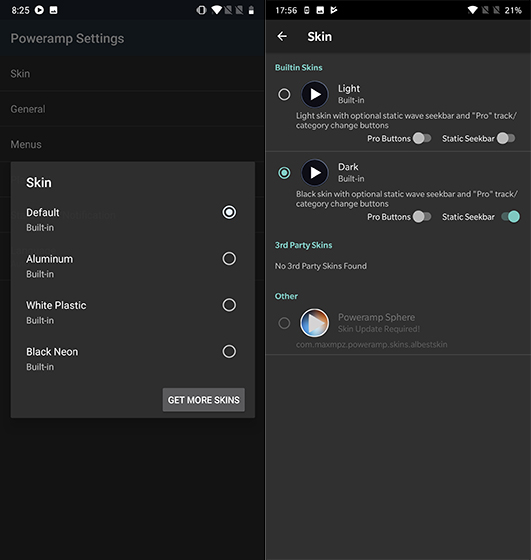This screenshot has height=560, width=531.
Task: Toggle Pro Buttons for Dark skin
Action: click(x=422, y=216)
